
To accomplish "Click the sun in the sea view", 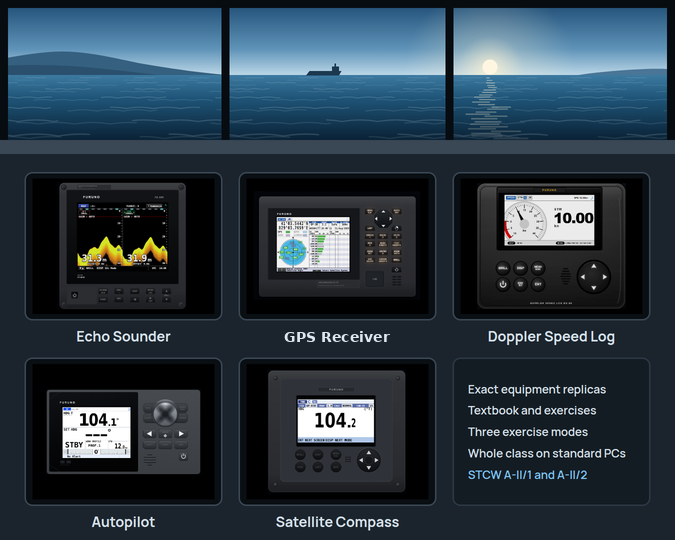I will (490, 67).
